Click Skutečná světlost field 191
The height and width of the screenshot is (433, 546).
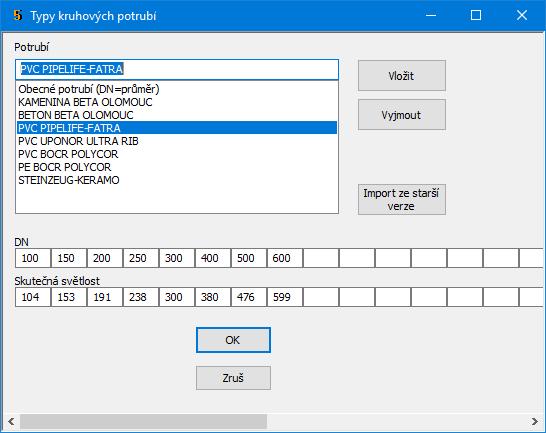[x=105, y=297]
